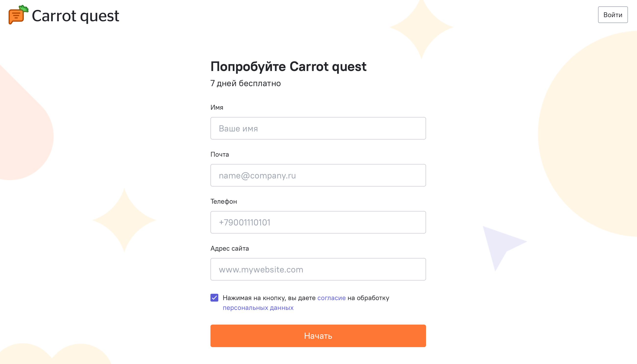The width and height of the screenshot is (637, 364).
Task: Open the персональных данных link
Action: (258, 308)
